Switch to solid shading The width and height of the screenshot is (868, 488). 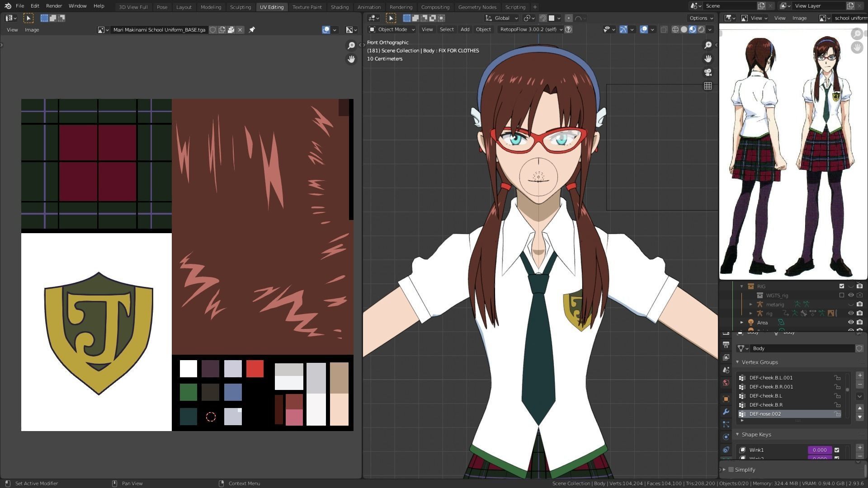[684, 29]
